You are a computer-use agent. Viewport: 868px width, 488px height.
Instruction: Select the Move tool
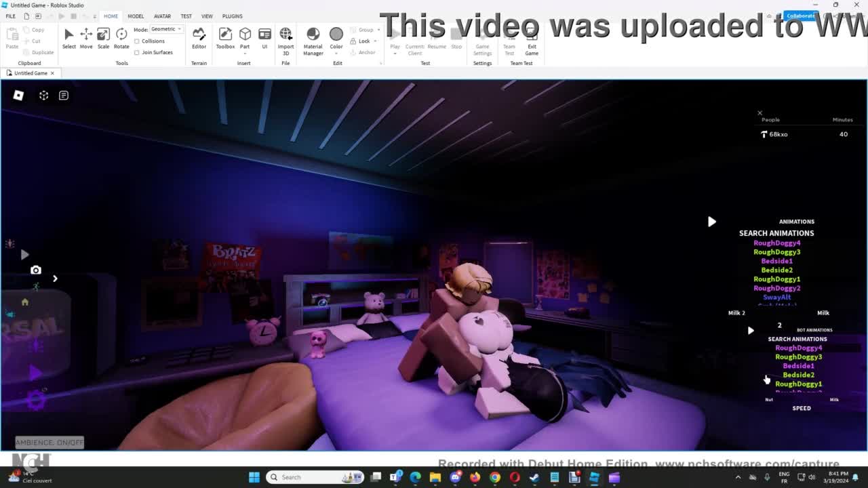click(x=86, y=38)
